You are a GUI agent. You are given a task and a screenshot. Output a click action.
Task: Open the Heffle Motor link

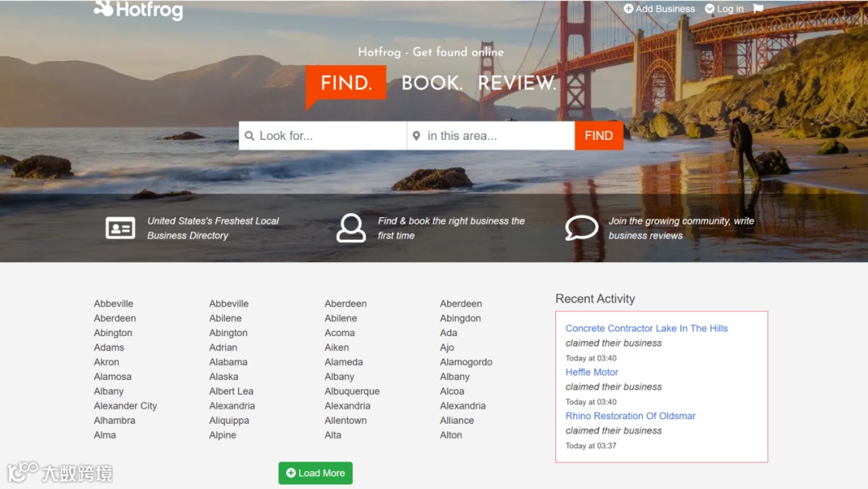pos(592,372)
